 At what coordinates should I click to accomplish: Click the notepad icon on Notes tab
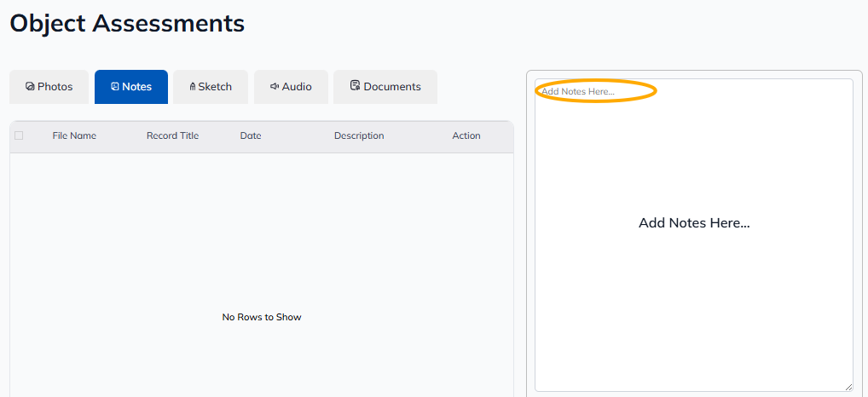115,87
